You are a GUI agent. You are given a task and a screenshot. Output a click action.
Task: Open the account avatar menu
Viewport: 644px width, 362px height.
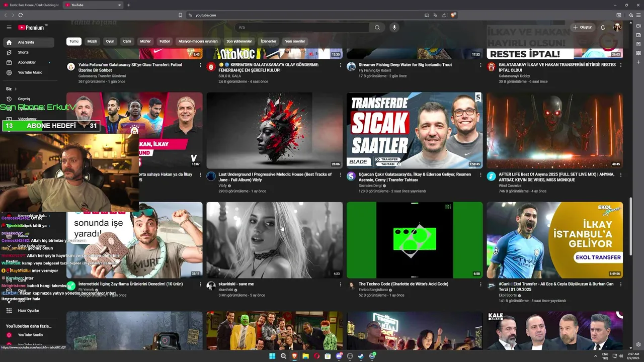pos(617,27)
